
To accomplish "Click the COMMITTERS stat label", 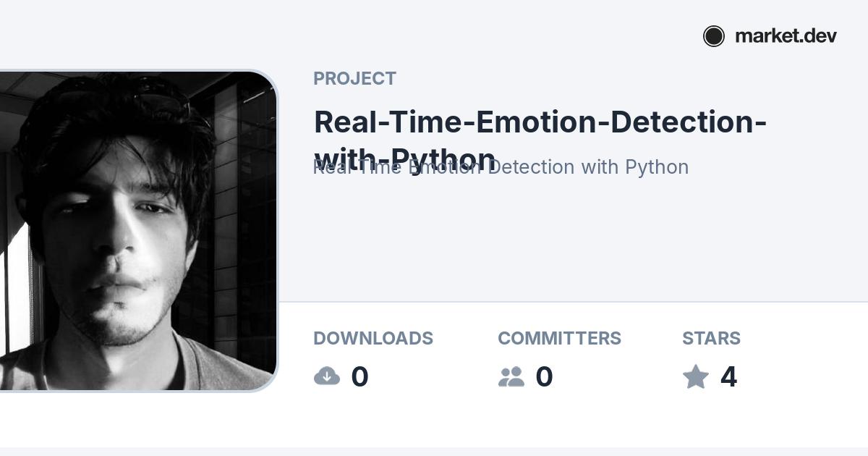I will (x=559, y=338).
